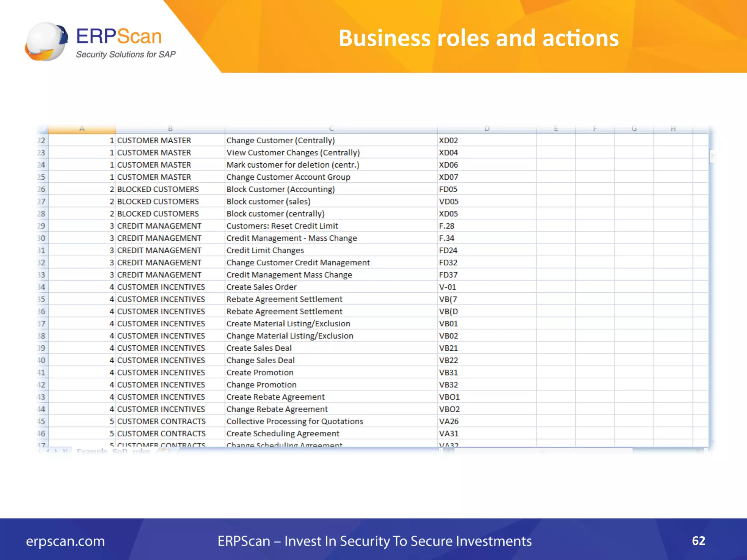Click 'Credit Management Mass Change' cell
The image size is (747, 560).
331,275
